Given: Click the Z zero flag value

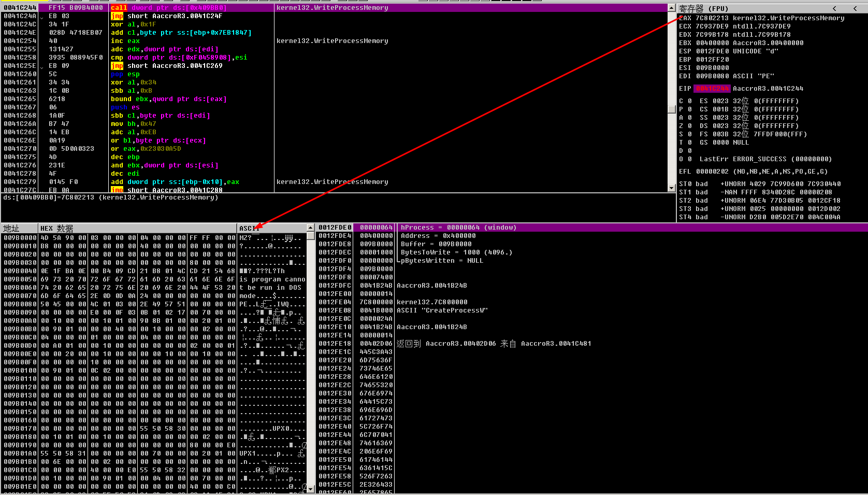Looking at the screenshot, I should pos(689,126).
